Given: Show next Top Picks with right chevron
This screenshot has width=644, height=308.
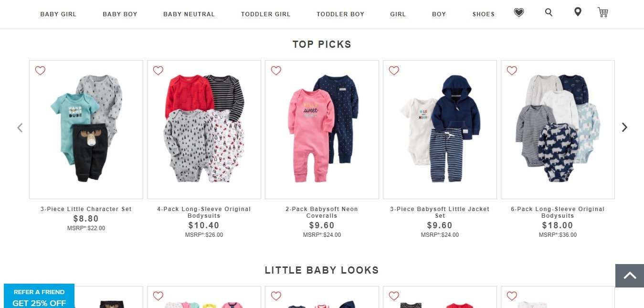Looking at the screenshot, I should (624, 127).
